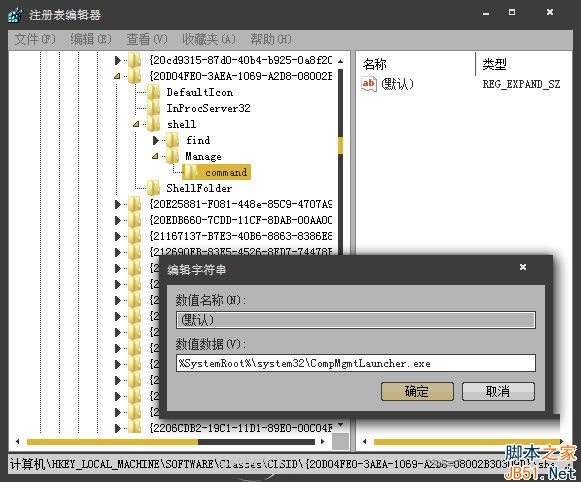
Task: Collapse the {20D04FE0-3AEA-1069 key
Action: pyautogui.click(x=117, y=76)
